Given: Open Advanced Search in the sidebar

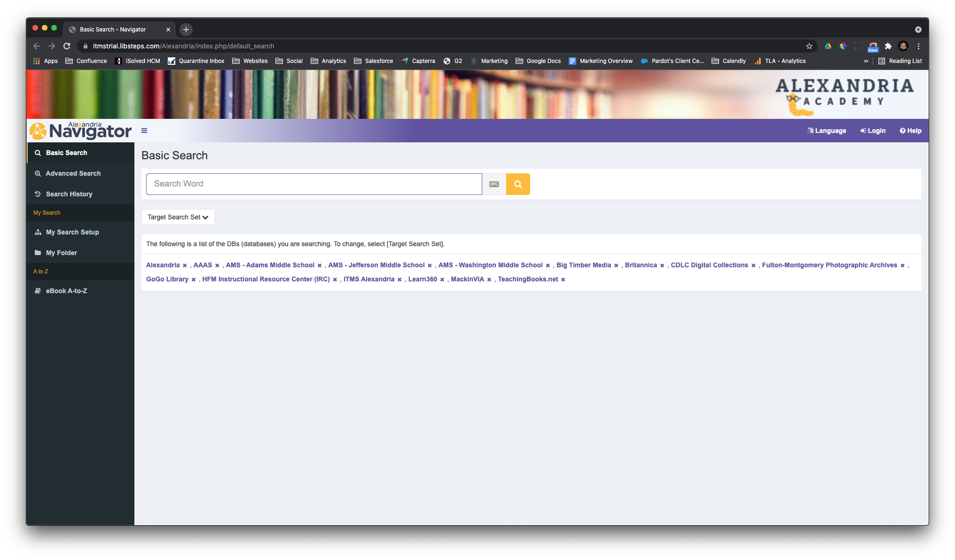Looking at the screenshot, I should [x=80, y=173].
